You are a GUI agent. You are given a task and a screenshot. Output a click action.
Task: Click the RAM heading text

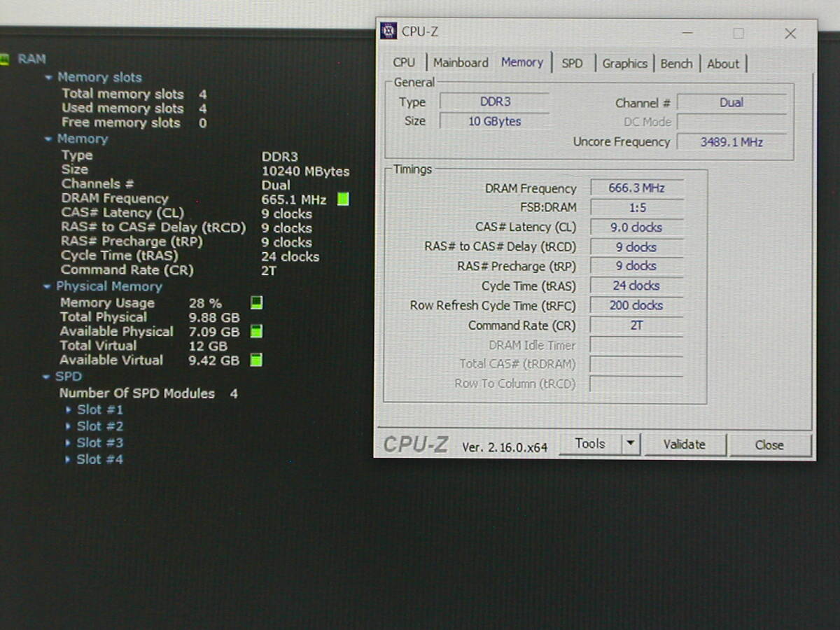click(31, 59)
